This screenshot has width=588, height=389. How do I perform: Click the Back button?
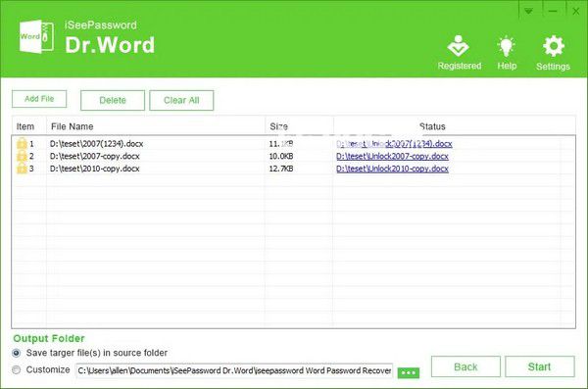(465, 366)
